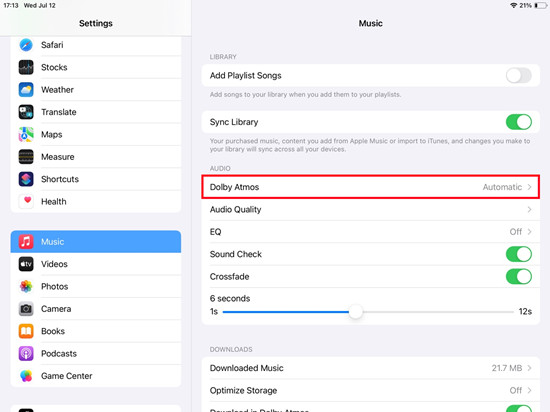This screenshot has width=550, height=412.
Task: Tap the Downloaded Music label
Action: pos(247,368)
